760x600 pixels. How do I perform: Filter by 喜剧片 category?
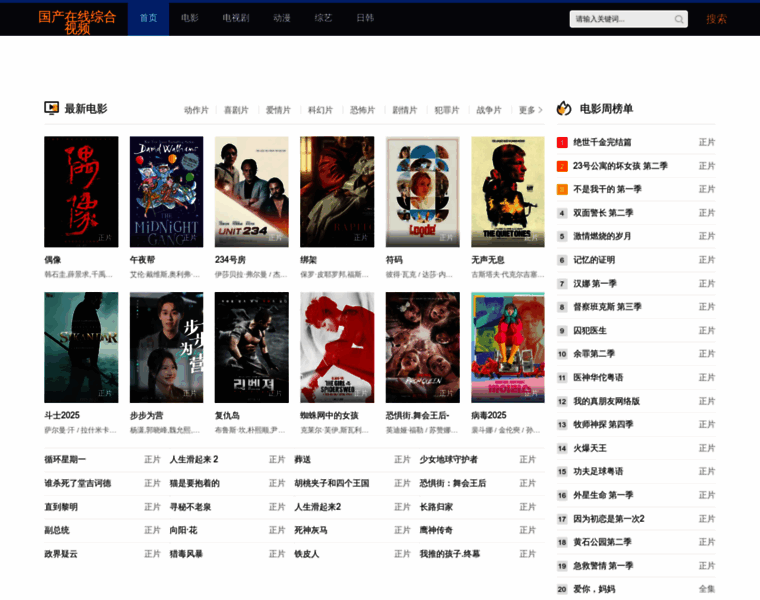(236, 110)
